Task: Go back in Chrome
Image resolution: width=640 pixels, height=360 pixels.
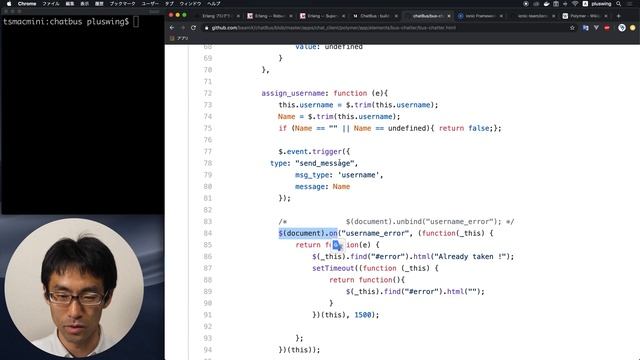Action: (x=172, y=28)
